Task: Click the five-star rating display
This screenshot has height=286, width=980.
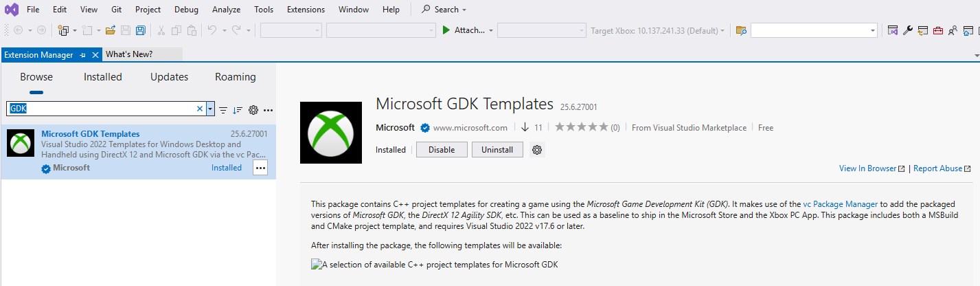Action: pyautogui.click(x=581, y=127)
